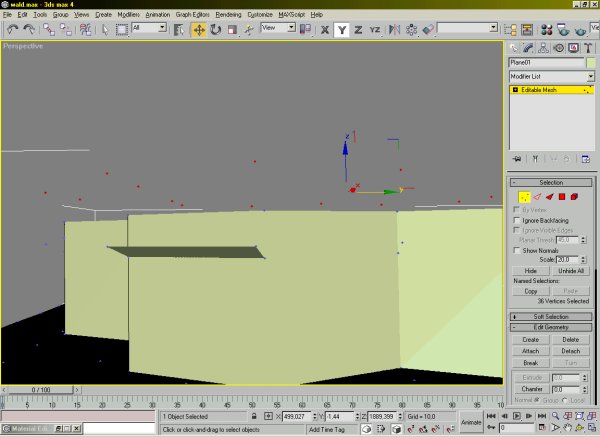Click the Unhide All button
The height and width of the screenshot is (437, 600).
click(572, 271)
